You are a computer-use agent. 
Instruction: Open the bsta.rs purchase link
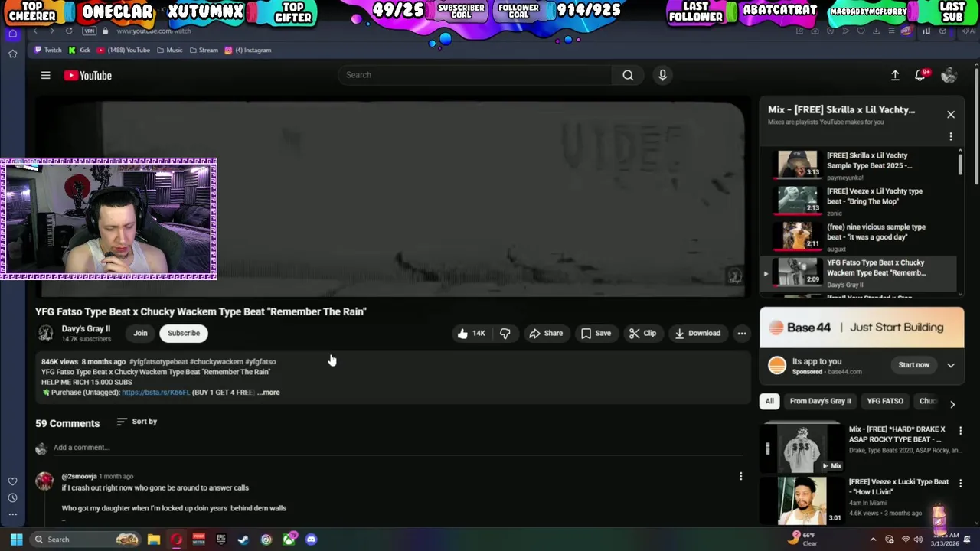[155, 392]
